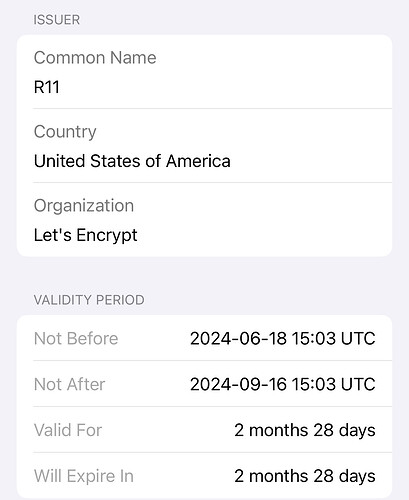Select the 2024-09-16 15:03 UTC date
Screen dimensions: 409x500
coord(283,384)
